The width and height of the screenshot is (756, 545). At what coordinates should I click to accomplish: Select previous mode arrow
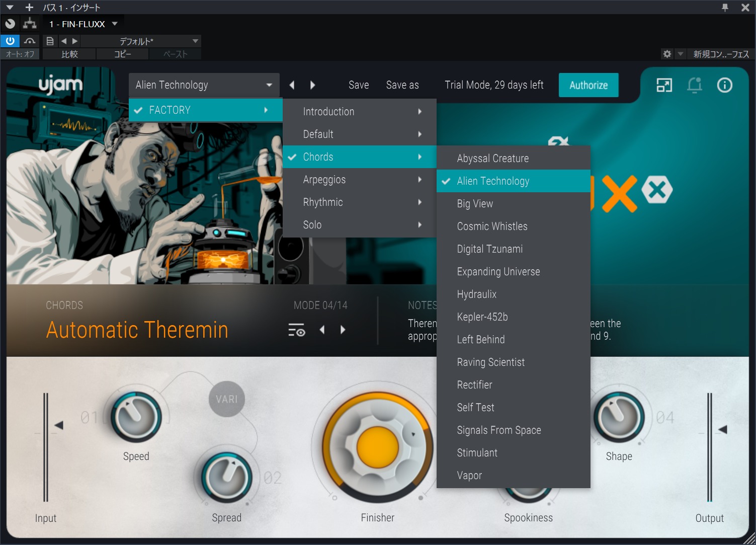(x=322, y=330)
